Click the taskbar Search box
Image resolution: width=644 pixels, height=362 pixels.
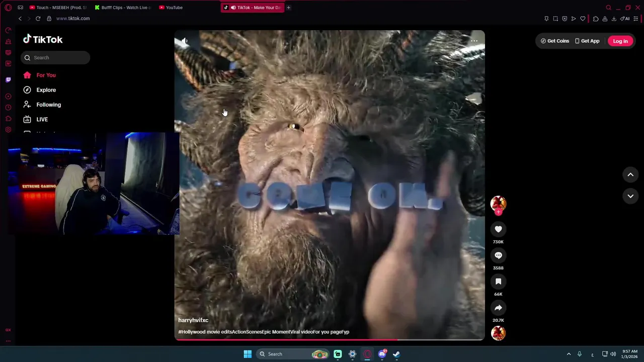(293, 354)
